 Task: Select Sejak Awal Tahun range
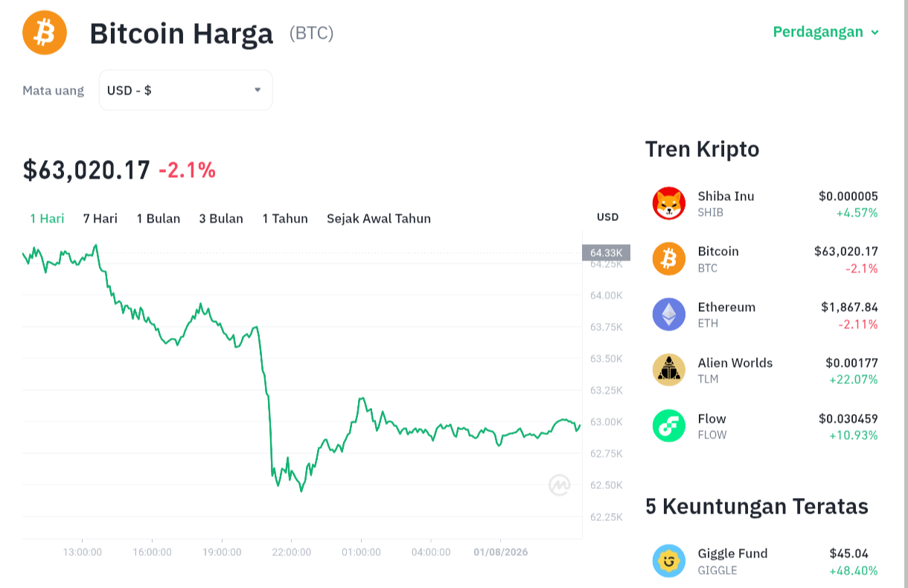coord(379,218)
